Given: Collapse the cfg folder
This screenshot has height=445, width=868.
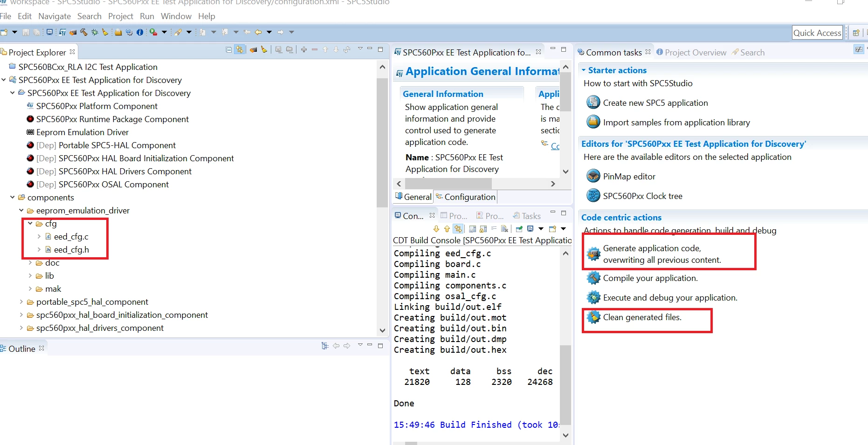Looking at the screenshot, I should tap(30, 224).
